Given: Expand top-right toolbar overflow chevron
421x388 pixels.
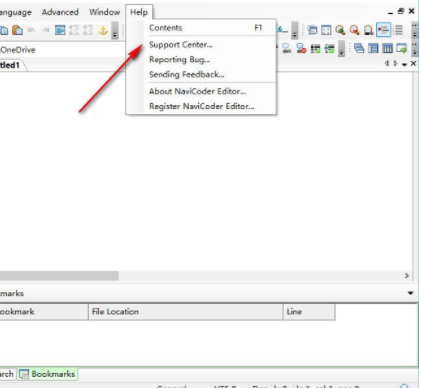Looking at the screenshot, I should pos(414,30).
